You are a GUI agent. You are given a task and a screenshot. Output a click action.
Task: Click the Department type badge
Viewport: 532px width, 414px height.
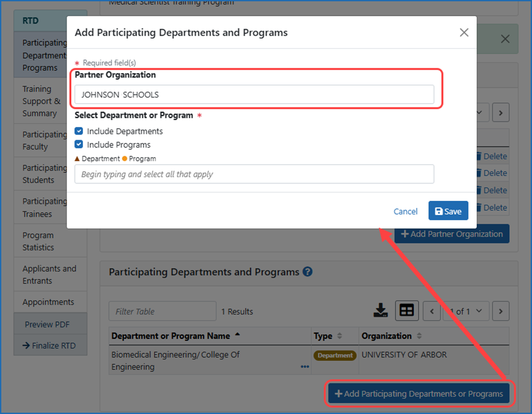coord(335,355)
